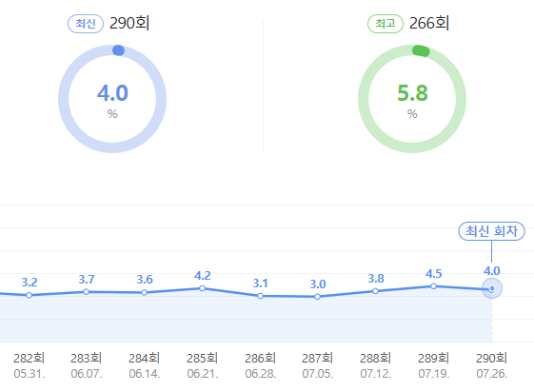
Task: Click the 284회 axis label
Action: 144,358
